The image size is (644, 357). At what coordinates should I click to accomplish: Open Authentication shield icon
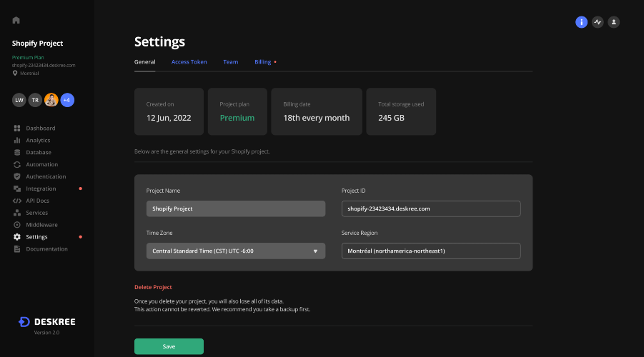point(17,176)
